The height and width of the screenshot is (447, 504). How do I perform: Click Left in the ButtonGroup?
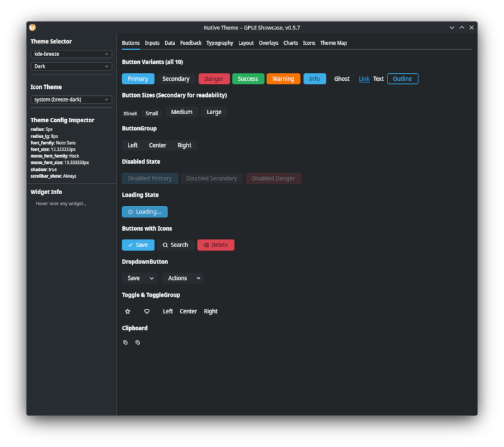[x=132, y=146]
